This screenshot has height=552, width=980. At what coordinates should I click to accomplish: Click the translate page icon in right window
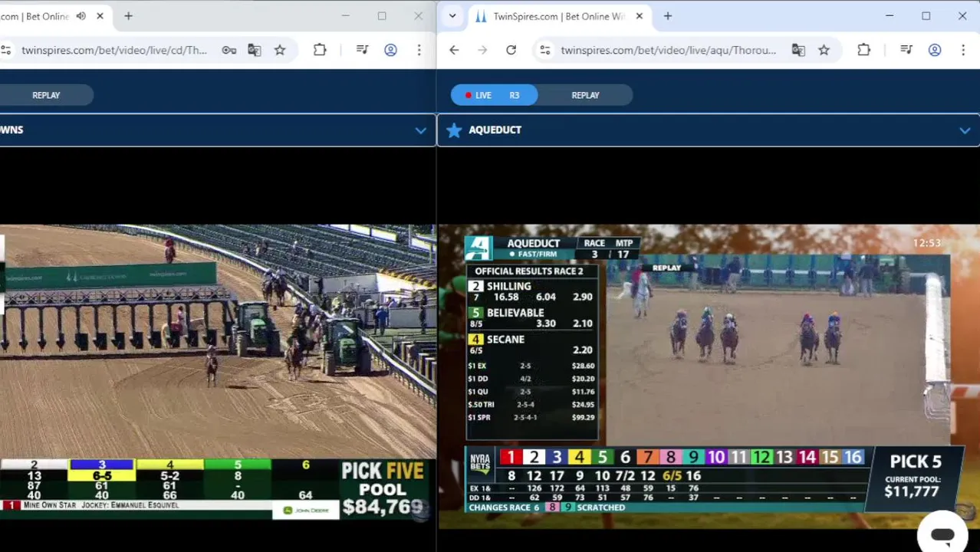tap(798, 50)
